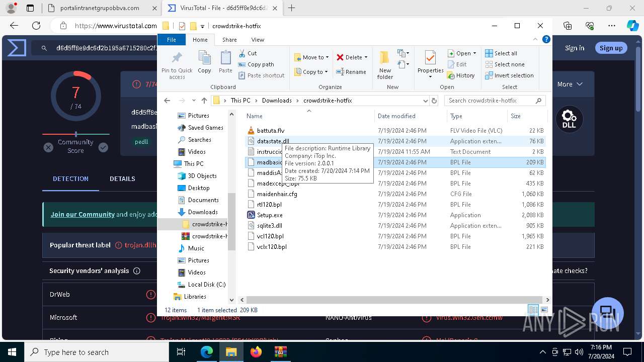Create a New folder

[x=385, y=64]
